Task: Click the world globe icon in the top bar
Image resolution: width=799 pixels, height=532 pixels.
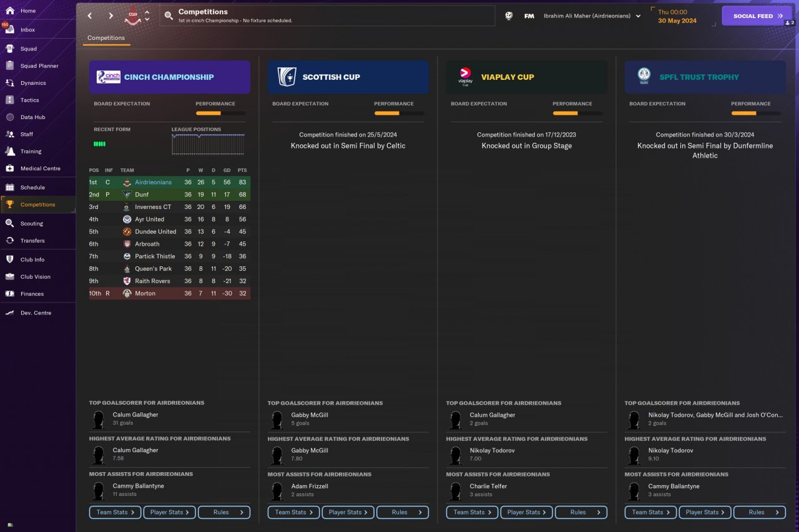Action: [509, 16]
